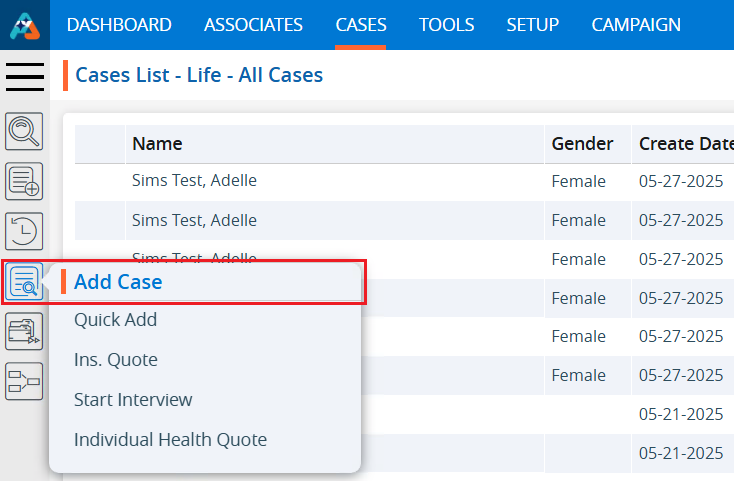Choose Add Case from the popup menu
Viewport: 734px width, 481px height.
click(x=118, y=282)
